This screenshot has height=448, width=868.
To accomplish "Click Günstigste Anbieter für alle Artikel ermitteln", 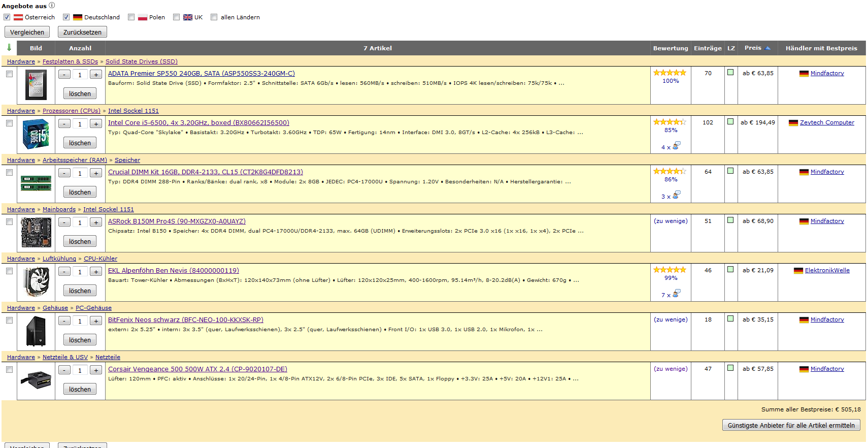I will (791, 425).
